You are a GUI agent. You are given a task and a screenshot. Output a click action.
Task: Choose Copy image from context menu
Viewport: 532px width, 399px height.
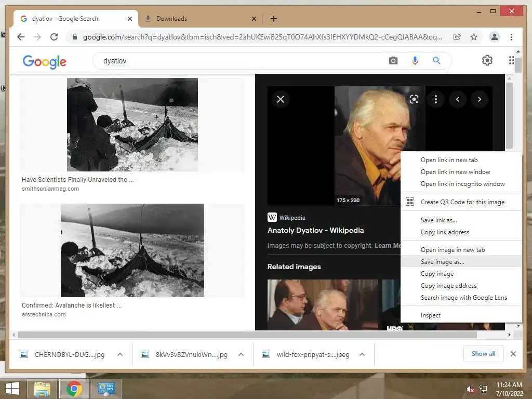click(461, 273)
